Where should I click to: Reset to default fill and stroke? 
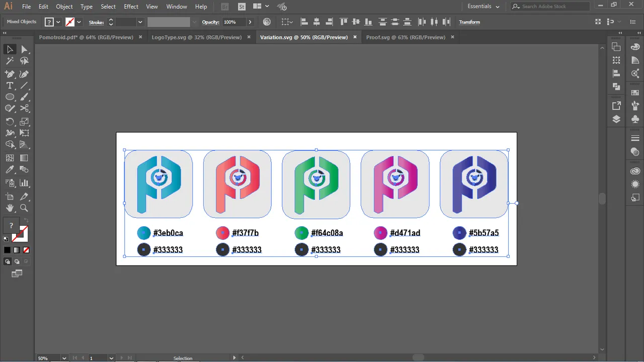tap(6, 239)
